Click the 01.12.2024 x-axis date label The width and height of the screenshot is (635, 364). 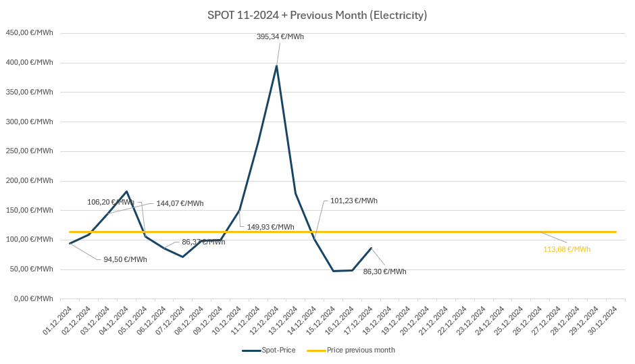click(57, 321)
